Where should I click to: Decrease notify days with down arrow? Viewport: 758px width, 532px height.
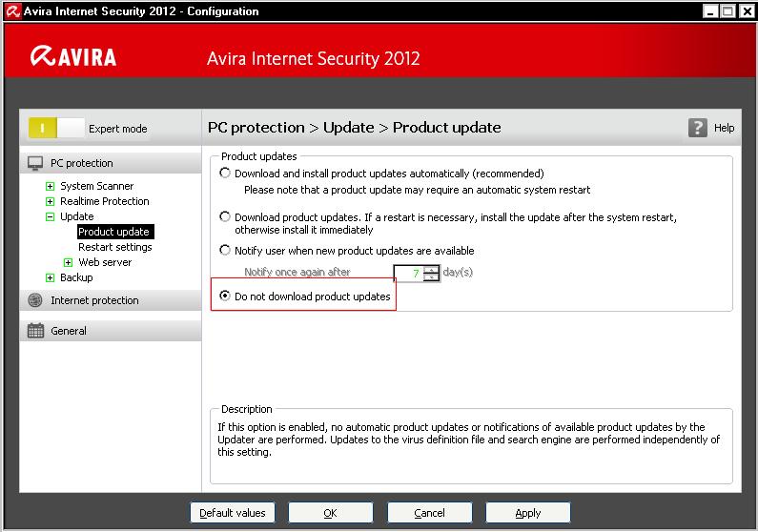pos(431,277)
